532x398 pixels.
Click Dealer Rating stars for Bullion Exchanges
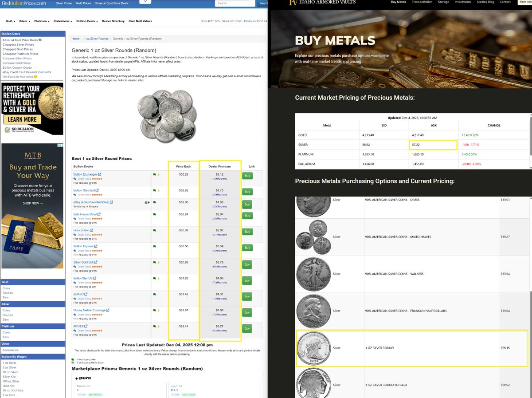[x=98, y=178]
